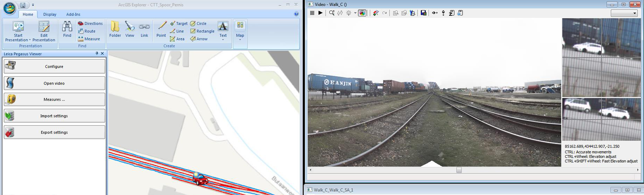Image resolution: width=644 pixels, height=195 pixels.
Task: Expand the Map dropdown
Action: tap(240, 40)
